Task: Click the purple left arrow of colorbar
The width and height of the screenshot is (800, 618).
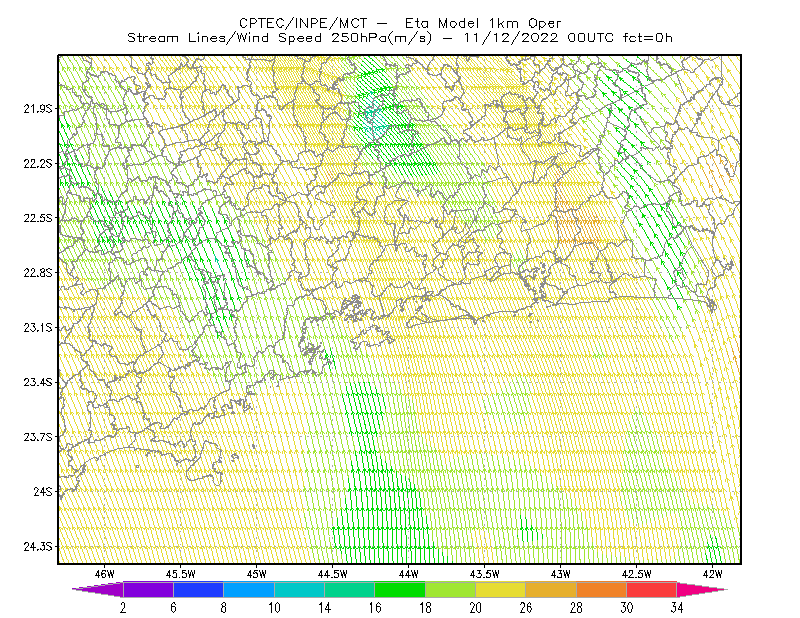Action: coord(98,589)
